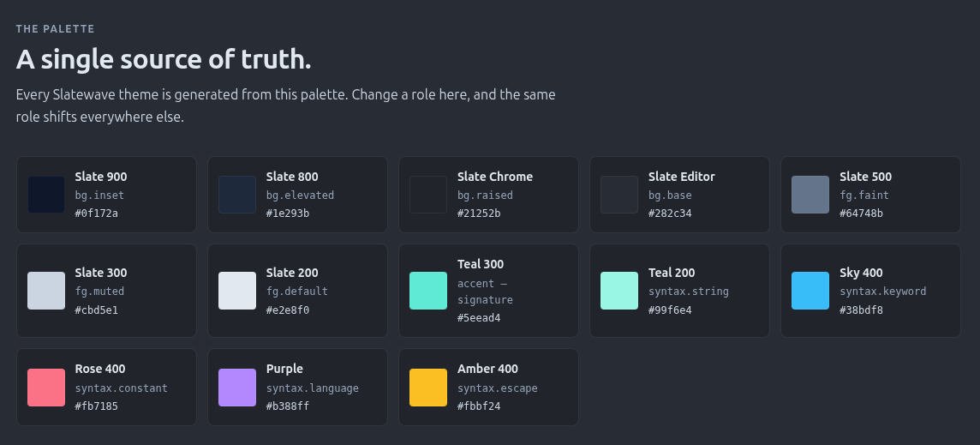Click the Slate 800 color swatch
Viewport: 980px width, 445px height.
(237, 195)
